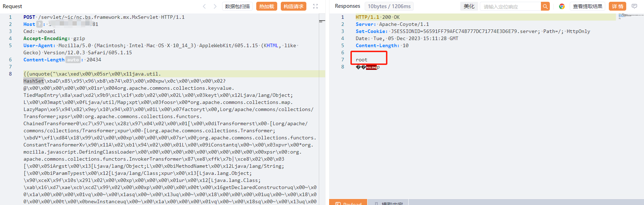
Task: Click the 构造请求 button
Action: pyautogui.click(x=294, y=6)
